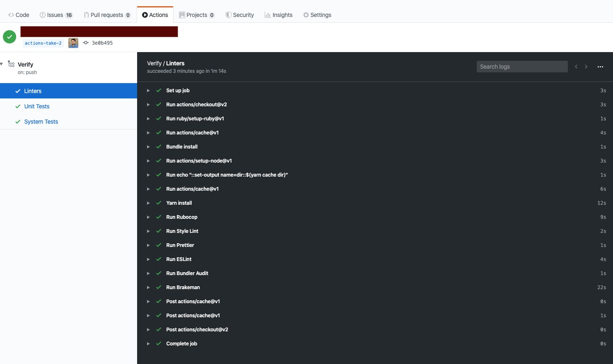The height and width of the screenshot is (364, 613).
Task: Expand the Complete job step
Action: (x=148, y=344)
